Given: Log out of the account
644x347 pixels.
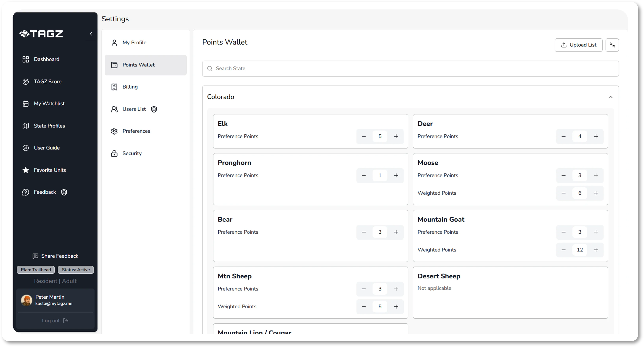Looking at the screenshot, I should [x=55, y=321].
